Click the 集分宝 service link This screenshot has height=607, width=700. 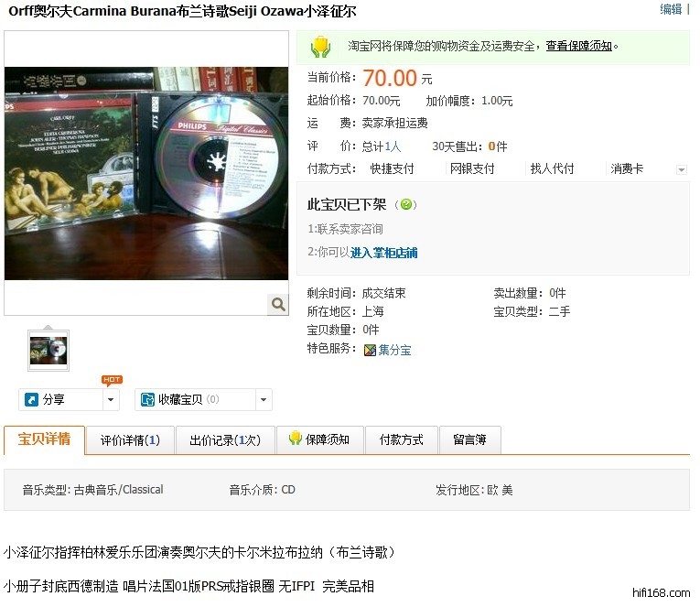coord(394,350)
